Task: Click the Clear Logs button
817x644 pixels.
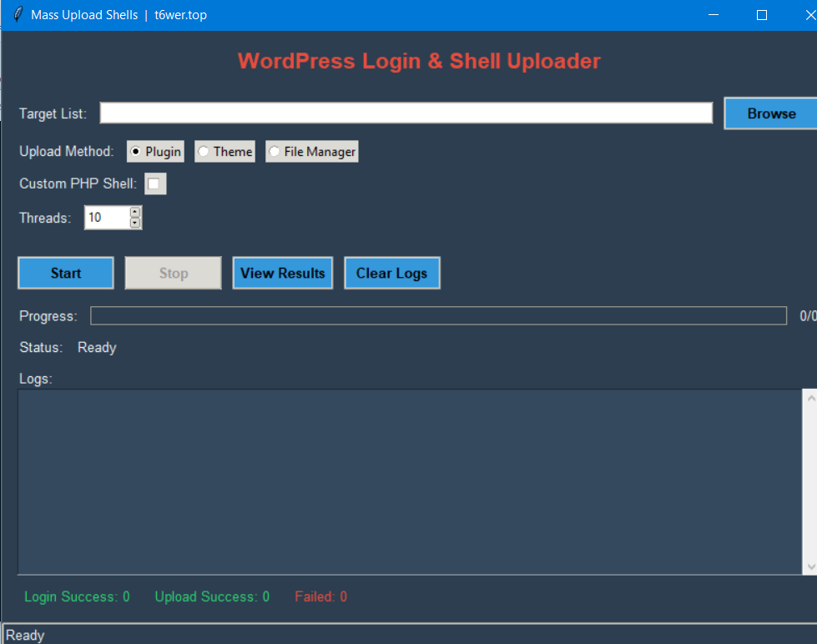Action: 392,273
